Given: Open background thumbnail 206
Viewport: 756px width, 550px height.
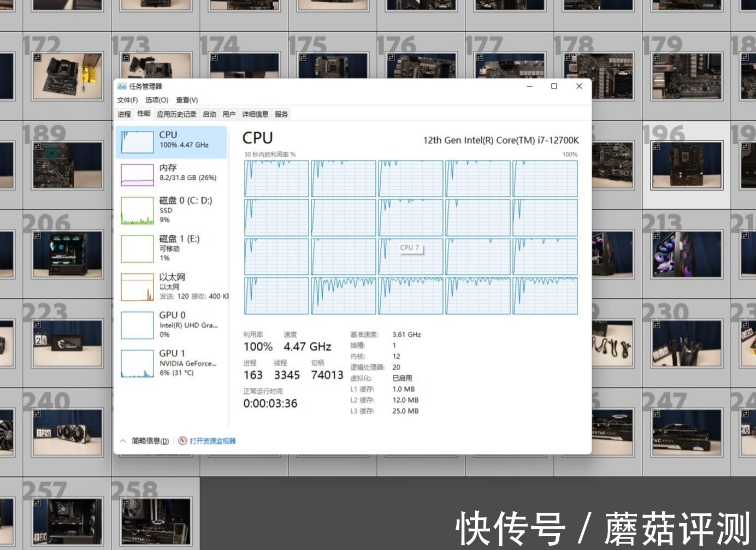Looking at the screenshot, I should click(x=67, y=255).
